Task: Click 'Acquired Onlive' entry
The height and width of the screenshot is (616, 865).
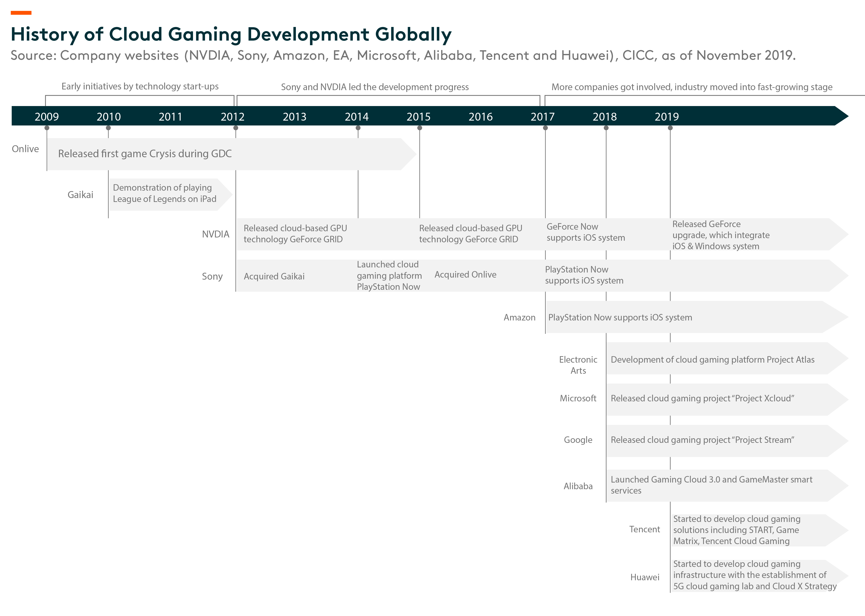Action: (x=465, y=275)
